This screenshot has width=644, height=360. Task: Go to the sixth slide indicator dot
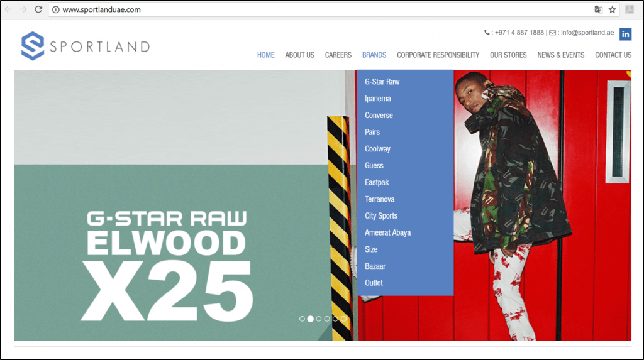(x=343, y=319)
